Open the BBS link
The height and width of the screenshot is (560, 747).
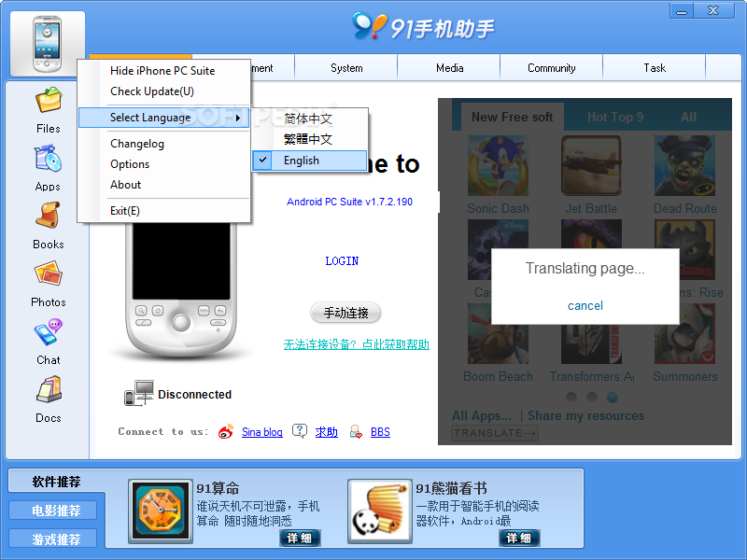pyautogui.click(x=380, y=432)
